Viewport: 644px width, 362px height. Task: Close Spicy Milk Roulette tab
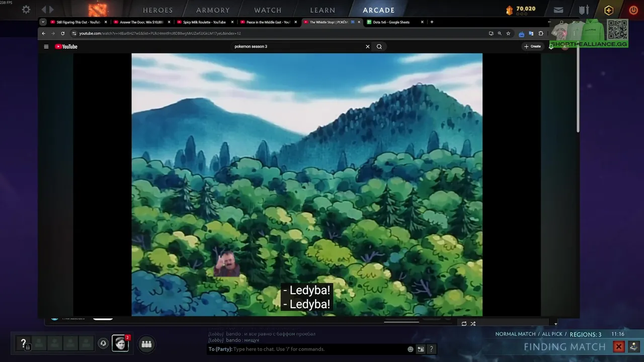(232, 22)
